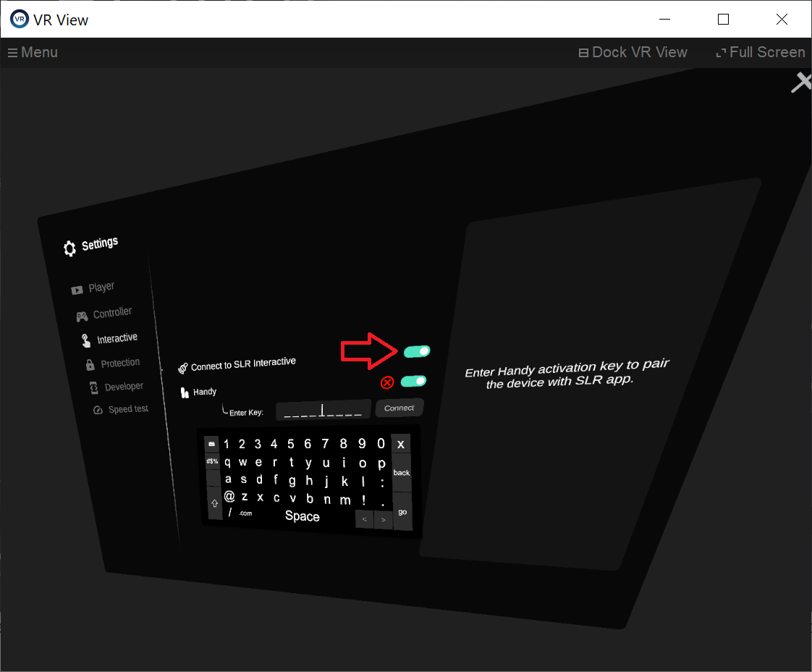This screenshot has width=812, height=672.
Task: Tap the colon key
Action: click(382, 482)
